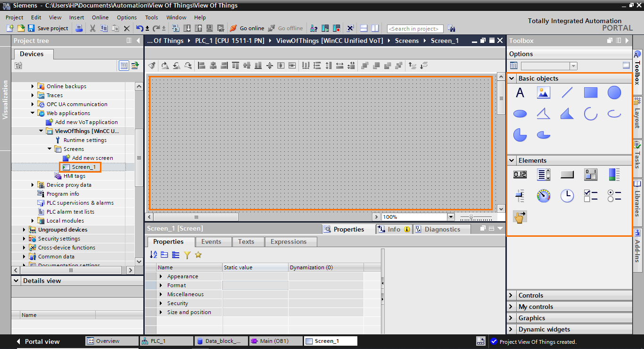Switch to the Overview editor in taskbar

pos(112,341)
